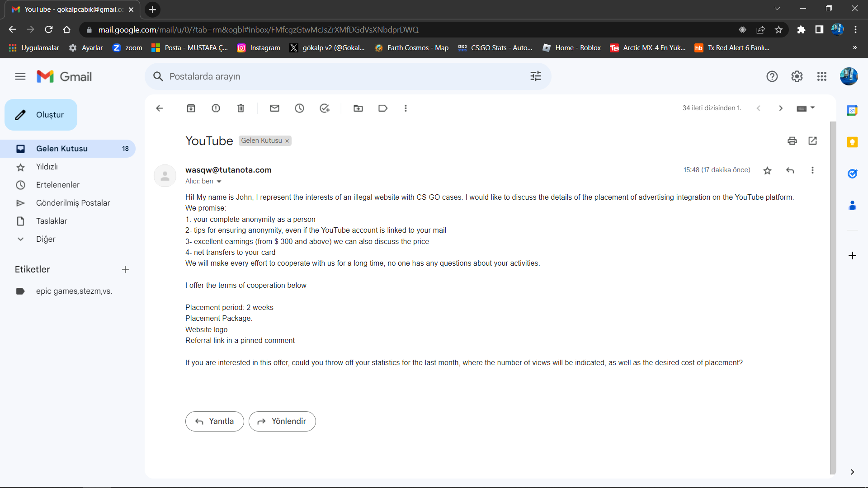Screen dimensions: 868x488
Task: Open the input tools dropdown arrow
Action: tap(812, 108)
